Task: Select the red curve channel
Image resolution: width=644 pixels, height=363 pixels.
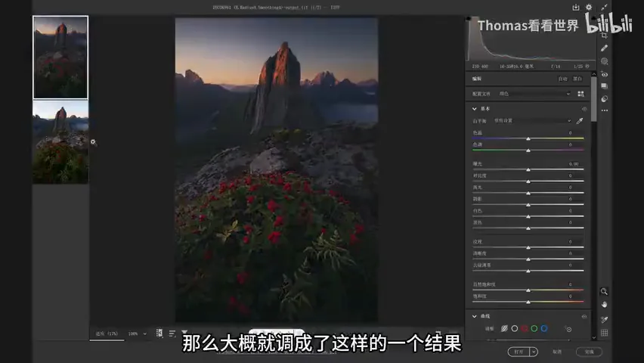Action: 525,328
